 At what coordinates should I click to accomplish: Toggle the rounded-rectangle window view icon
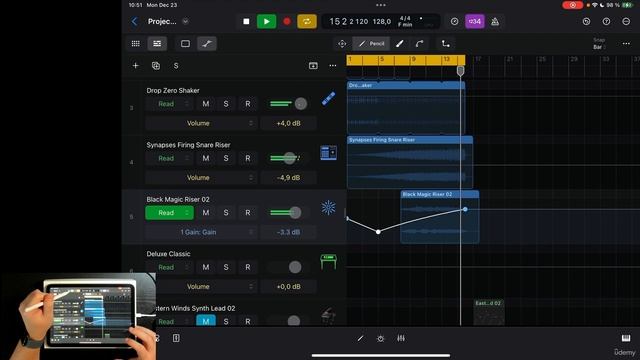coord(185,44)
